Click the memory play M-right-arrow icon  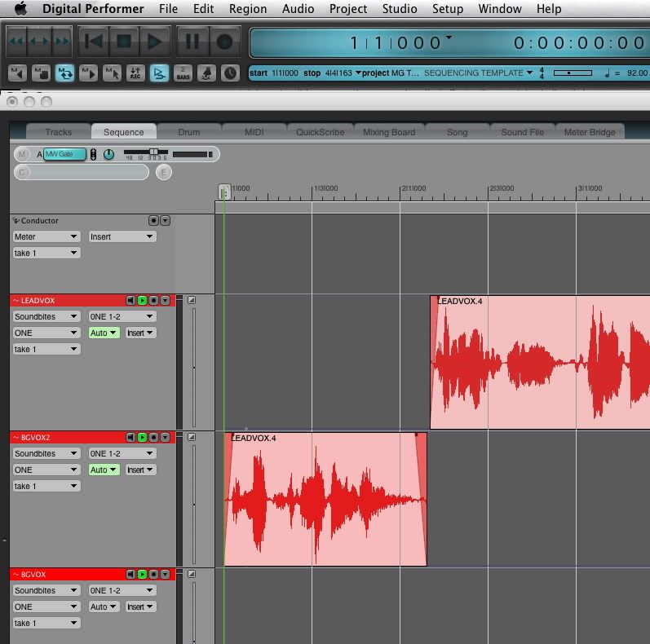click(88, 73)
